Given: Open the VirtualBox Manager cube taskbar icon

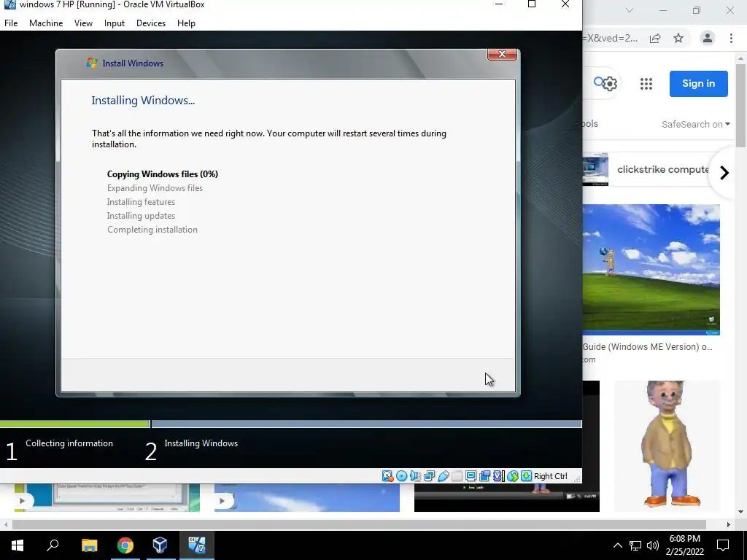Looking at the screenshot, I should [160, 545].
